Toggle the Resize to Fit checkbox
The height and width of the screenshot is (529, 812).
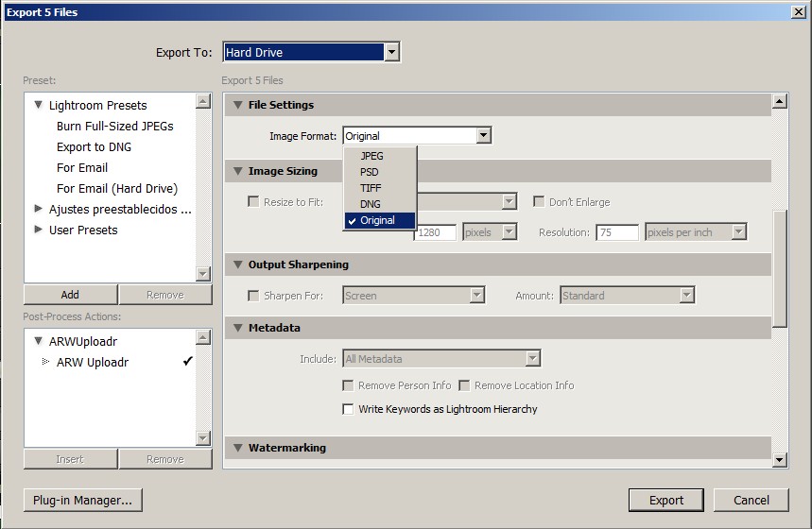click(253, 202)
